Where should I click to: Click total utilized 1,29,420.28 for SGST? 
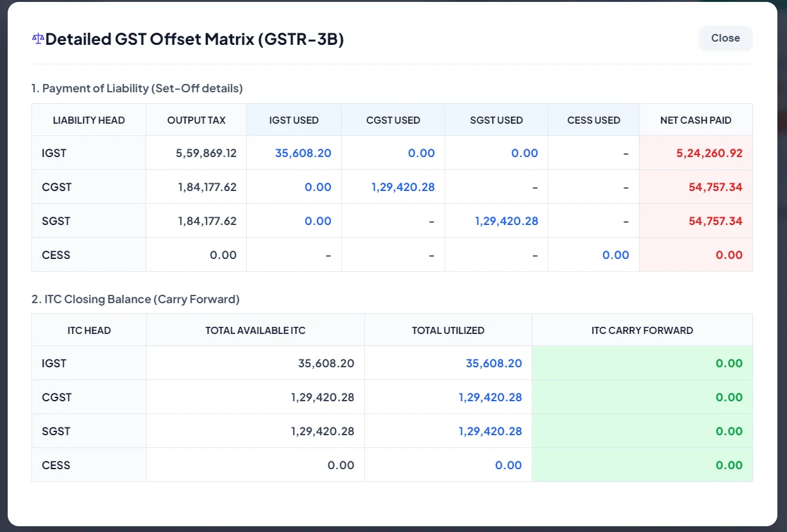(x=491, y=431)
